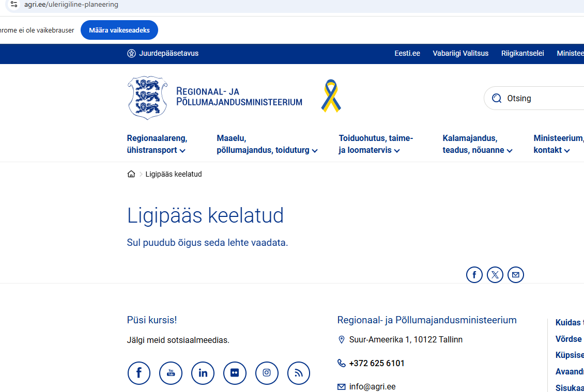This screenshot has height=392, width=584.
Task: Click the ministry coat of arms logo
Action: point(148,98)
